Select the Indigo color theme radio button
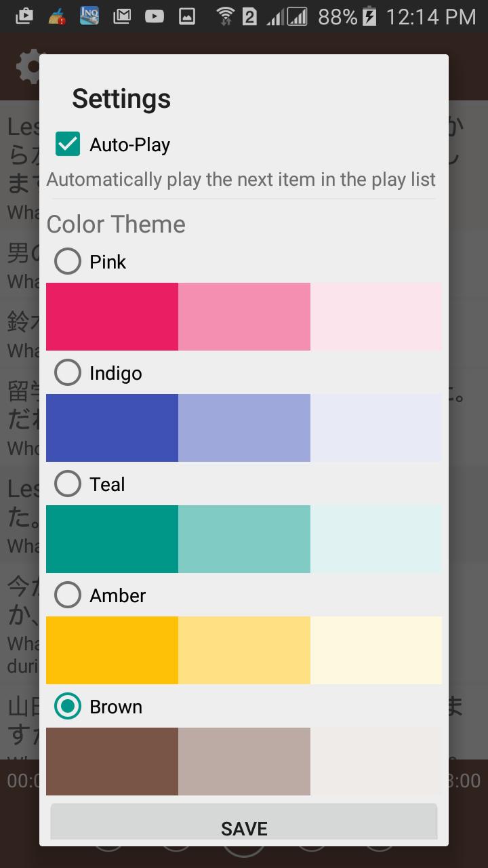 point(68,372)
